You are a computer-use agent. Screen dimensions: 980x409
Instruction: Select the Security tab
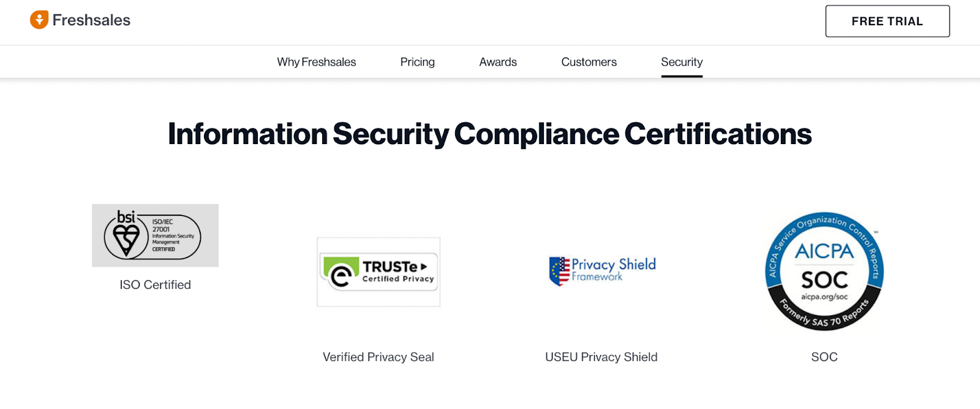click(x=681, y=62)
